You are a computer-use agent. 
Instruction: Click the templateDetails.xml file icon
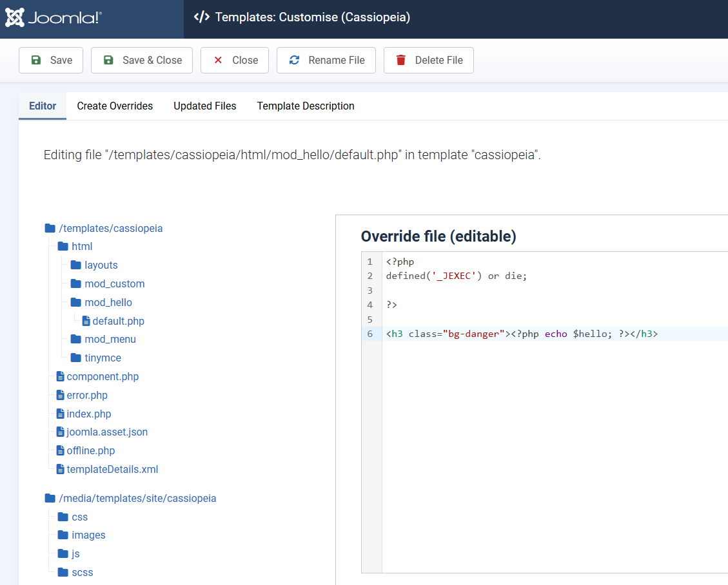(x=61, y=469)
